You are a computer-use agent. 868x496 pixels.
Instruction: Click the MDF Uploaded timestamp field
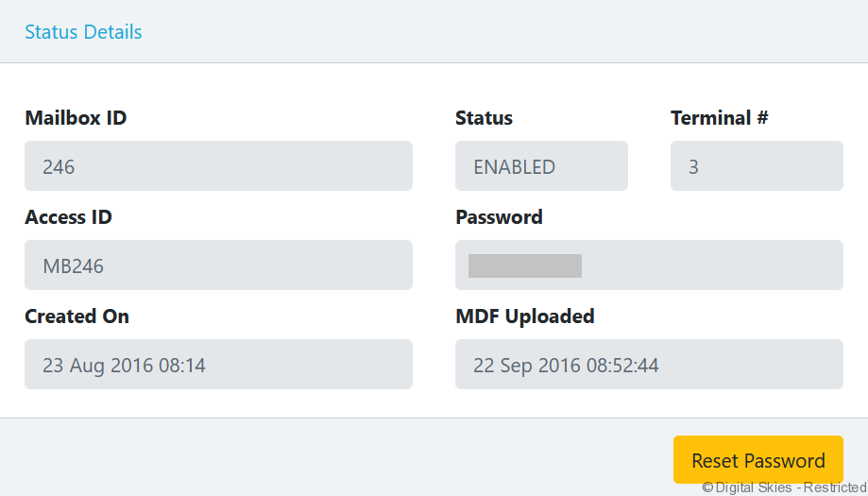click(x=649, y=364)
